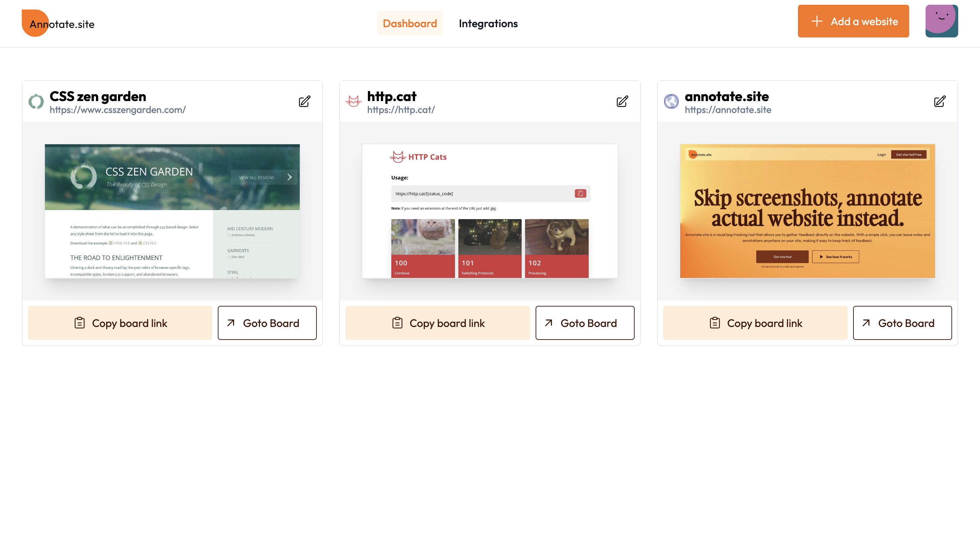Switch to the Integrations tab
980x558 pixels.
(488, 23)
